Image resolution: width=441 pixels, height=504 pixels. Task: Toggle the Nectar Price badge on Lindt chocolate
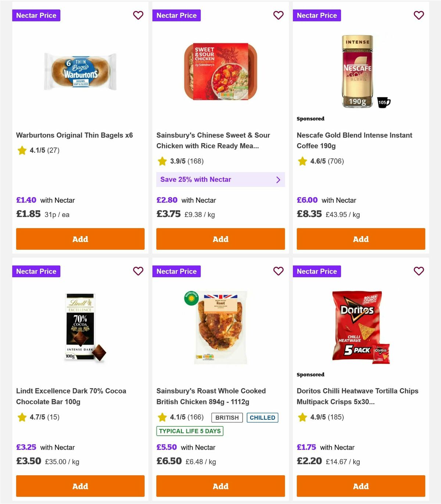[x=36, y=271]
